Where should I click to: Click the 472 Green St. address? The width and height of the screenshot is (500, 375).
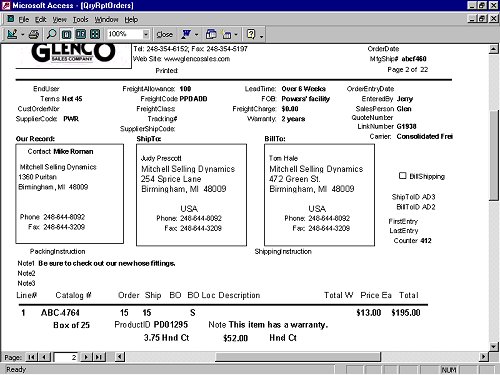coord(295,179)
